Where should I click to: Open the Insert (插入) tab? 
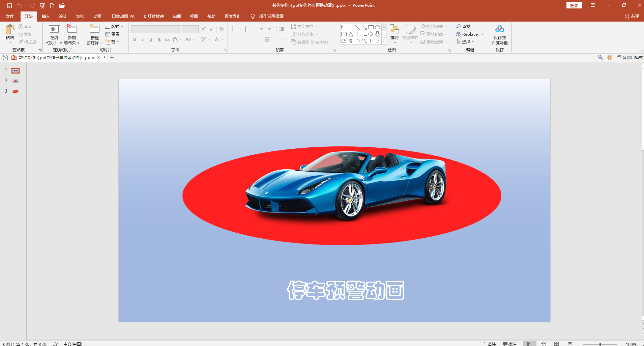tap(46, 17)
